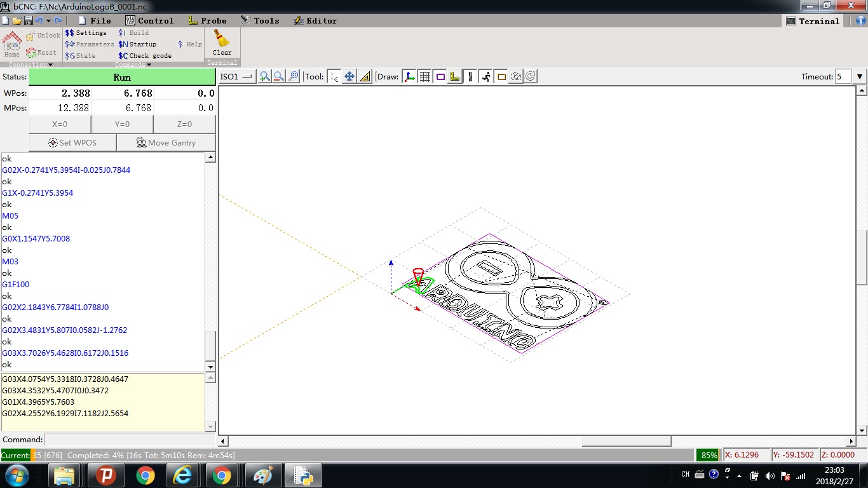Select the selection pointer tool
Viewport: 868px width, 488px height.
click(334, 77)
